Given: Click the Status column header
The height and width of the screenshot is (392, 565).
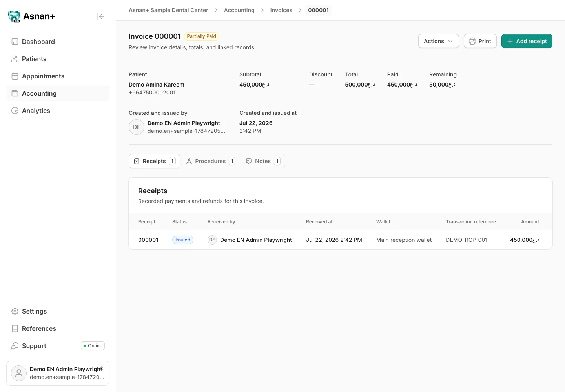Looking at the screenshot, I should pos(179,222).
